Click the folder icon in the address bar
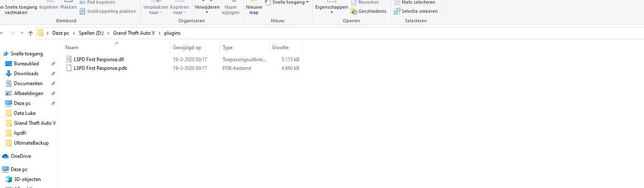The image size is (644, 188). coord(41,33)
